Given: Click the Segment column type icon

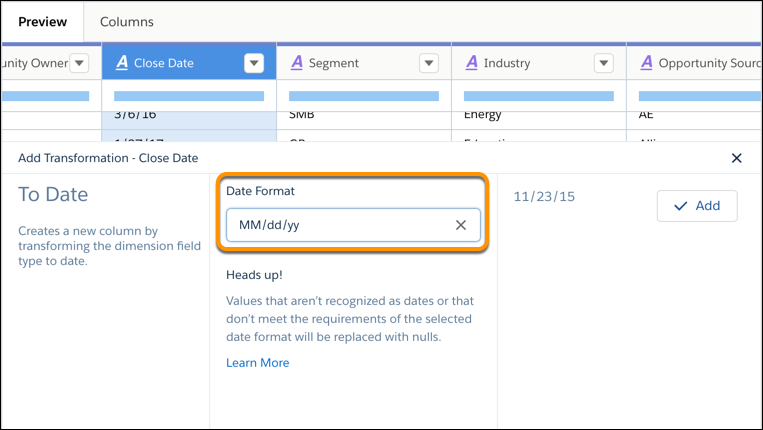Looking at the screenshot, I should click(296, 63).
